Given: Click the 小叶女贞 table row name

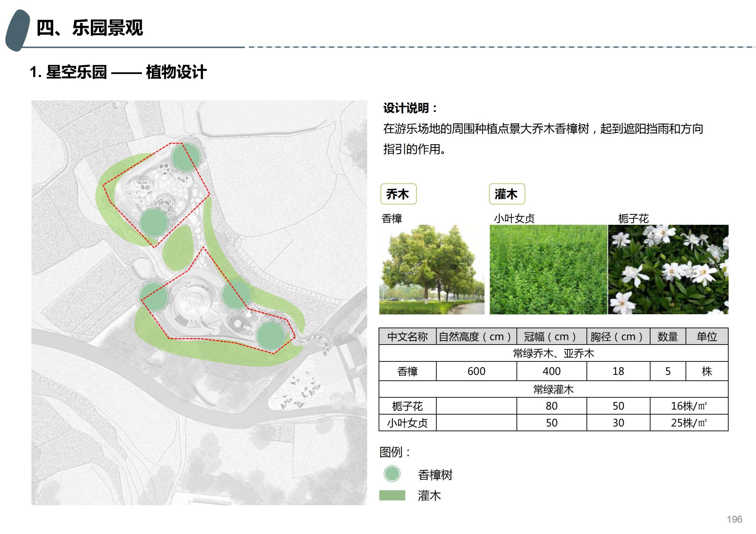Looking at the screenshot, I should (x=407, y=423).
